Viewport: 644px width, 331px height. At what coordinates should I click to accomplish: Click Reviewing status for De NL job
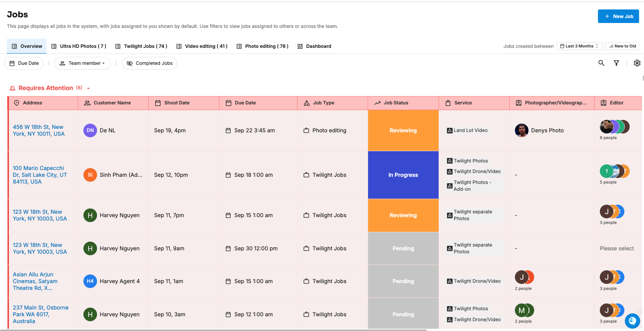[x=403, y=130]
